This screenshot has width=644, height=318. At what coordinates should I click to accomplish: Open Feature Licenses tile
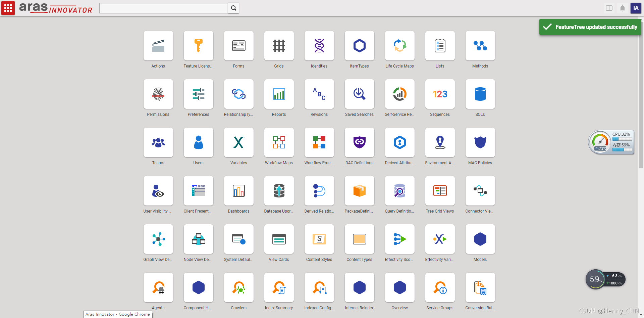199,46
